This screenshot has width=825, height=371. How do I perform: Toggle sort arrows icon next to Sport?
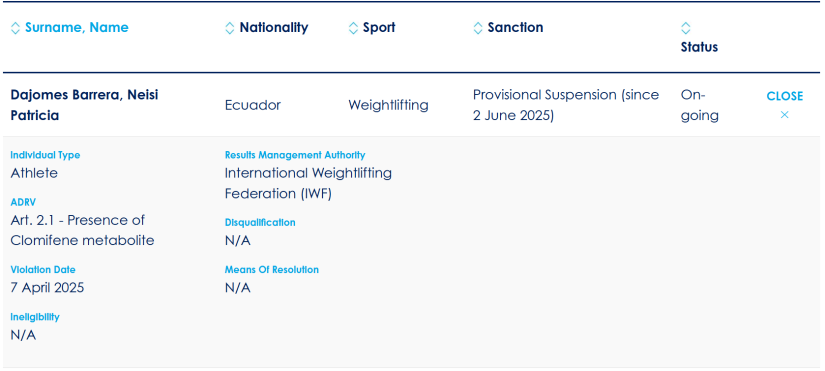(353, 28)
